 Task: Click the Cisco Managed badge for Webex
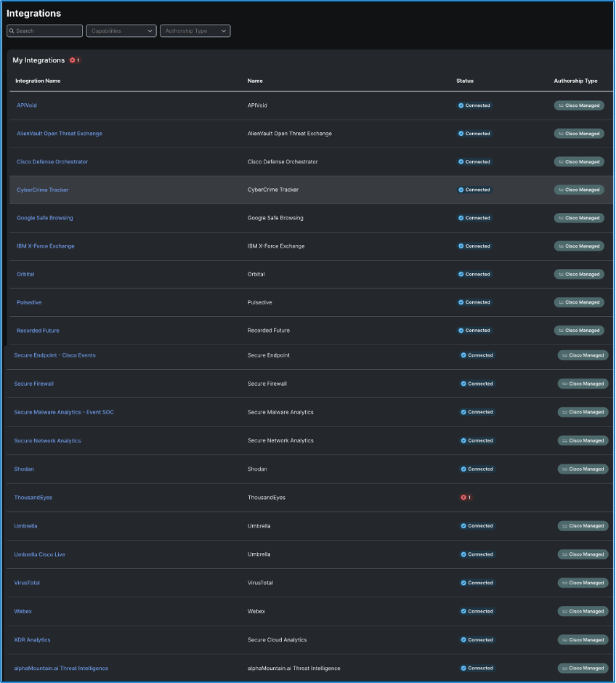point(583,612)
